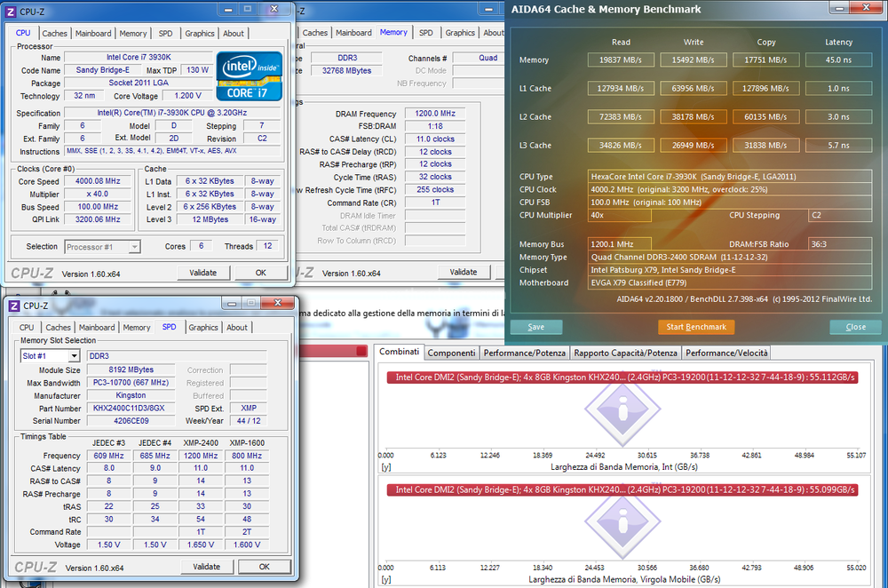Click the Channels # value "Quad"
888x588 pixels.
[480, 58]
